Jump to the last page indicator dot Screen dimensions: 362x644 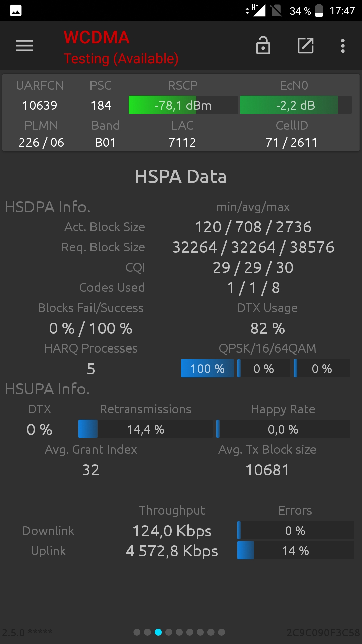coord(222,632)
